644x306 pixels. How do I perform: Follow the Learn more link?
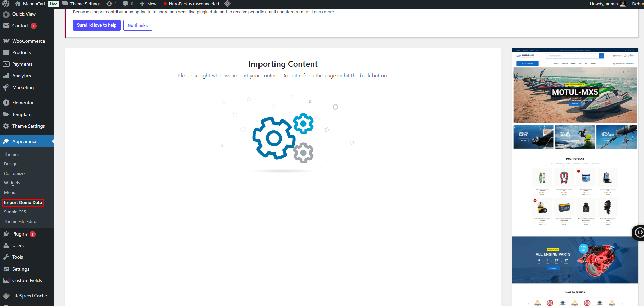click(x=323, y=12)
